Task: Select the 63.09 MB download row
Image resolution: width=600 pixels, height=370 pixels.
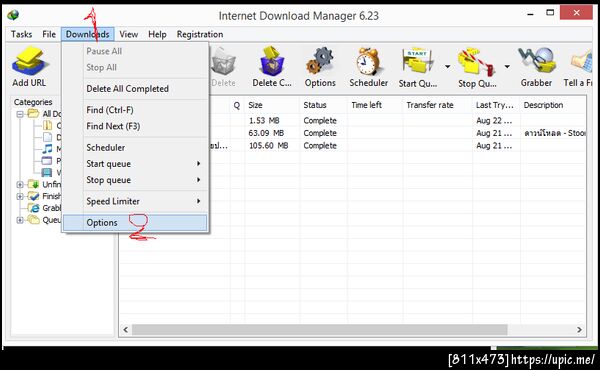Action: (x=397, y=133)
